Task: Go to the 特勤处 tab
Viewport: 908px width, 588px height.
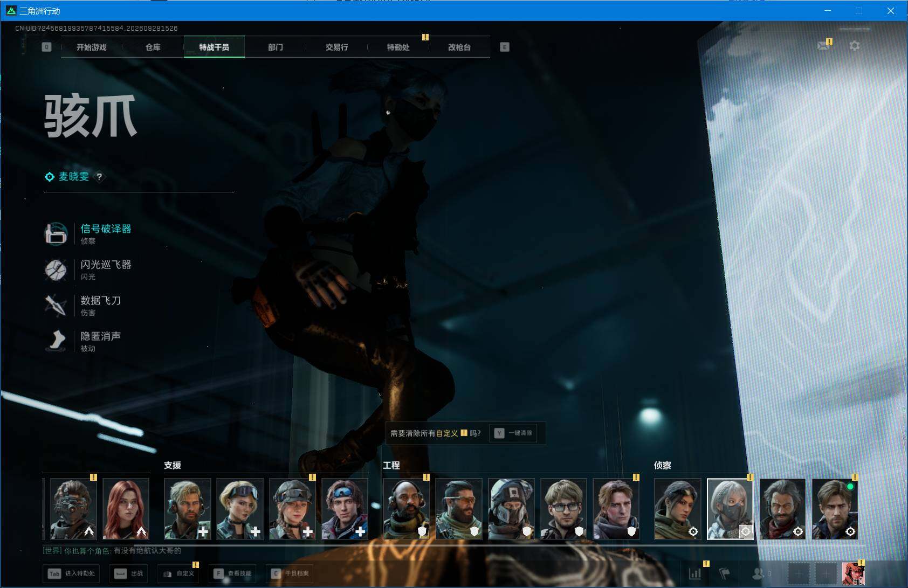Action: pyautogui.click(x=398, y=47)
